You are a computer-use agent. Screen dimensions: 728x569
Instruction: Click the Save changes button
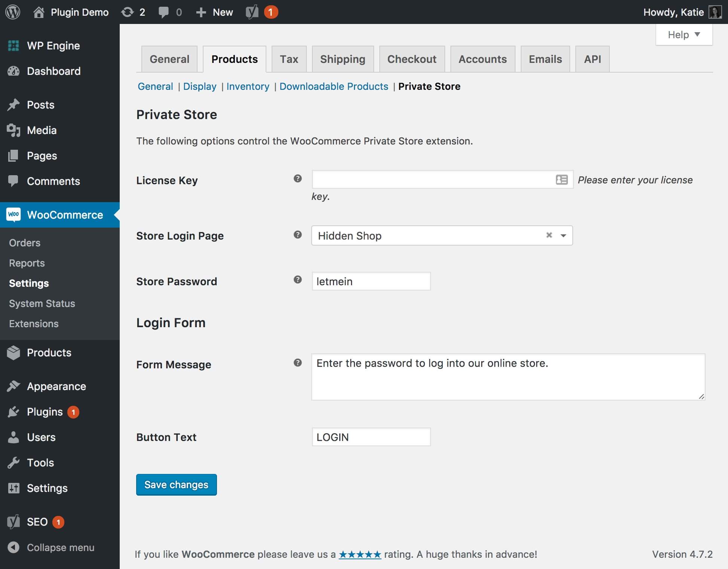coord(177,485)
